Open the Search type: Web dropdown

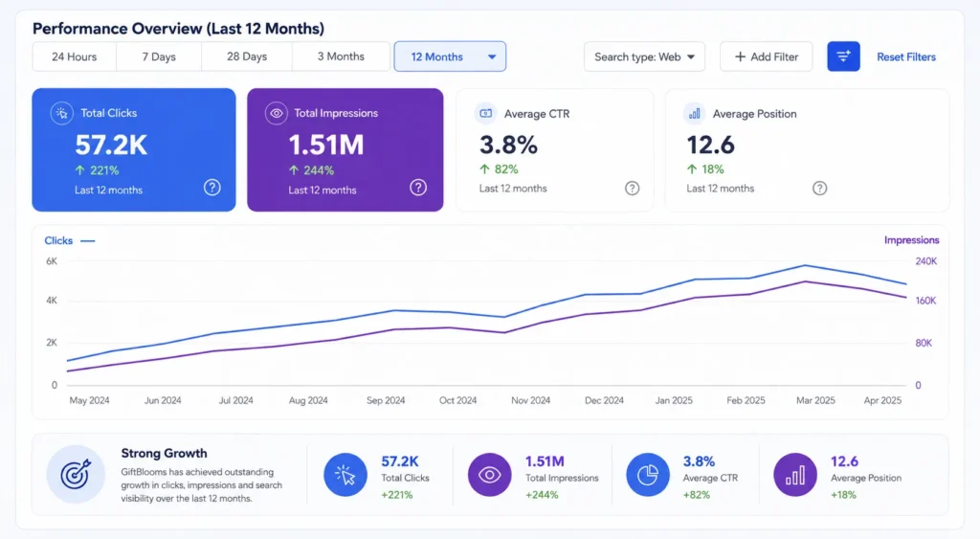pos(644,56)
